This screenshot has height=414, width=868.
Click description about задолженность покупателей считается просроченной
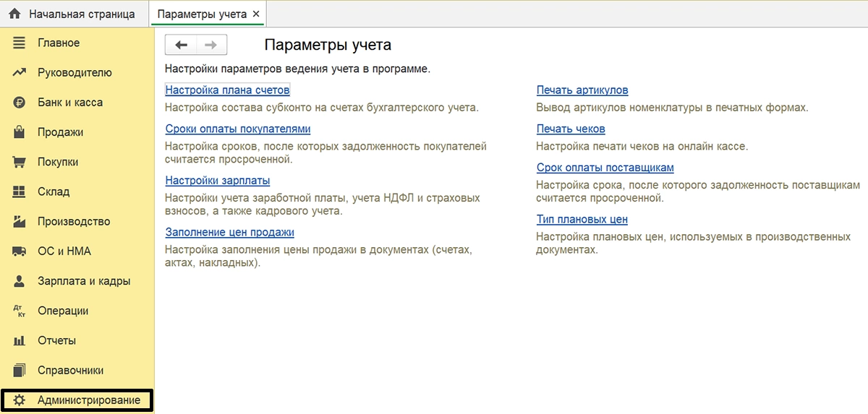pos(325,152)
